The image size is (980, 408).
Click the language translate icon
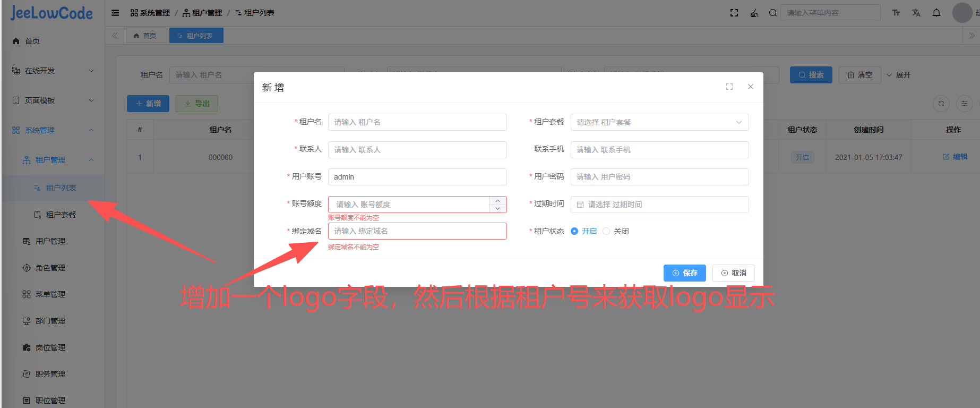point(916,13)
